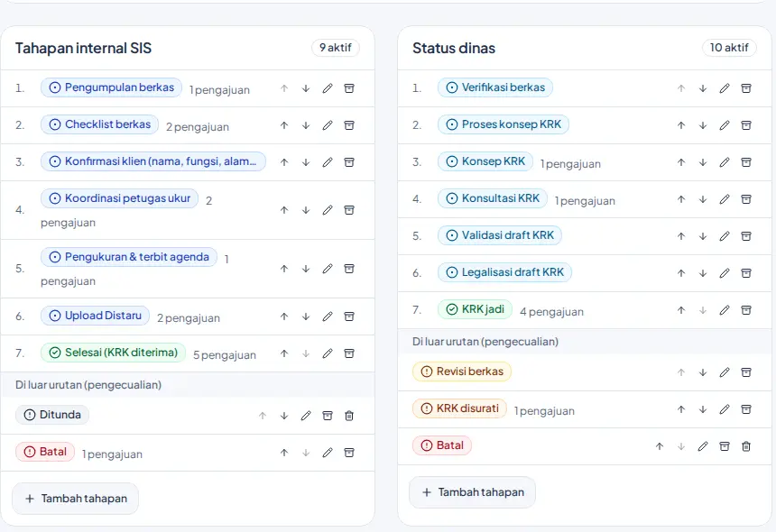Archive the Ditunda stage
The height and width of the screenshot is (532, 776).
pyautogui.click(x=328, y=416)
